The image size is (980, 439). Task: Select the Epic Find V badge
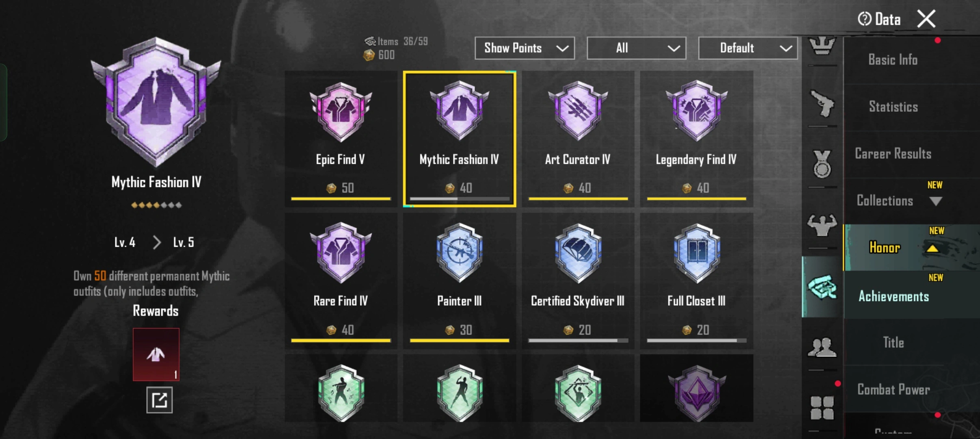tap(341, 138)
